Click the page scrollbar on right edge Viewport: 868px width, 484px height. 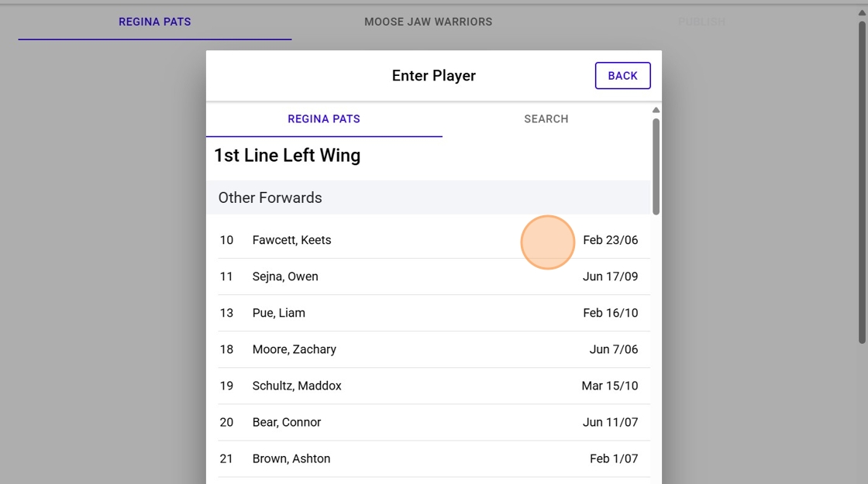[x=862, y=182]
